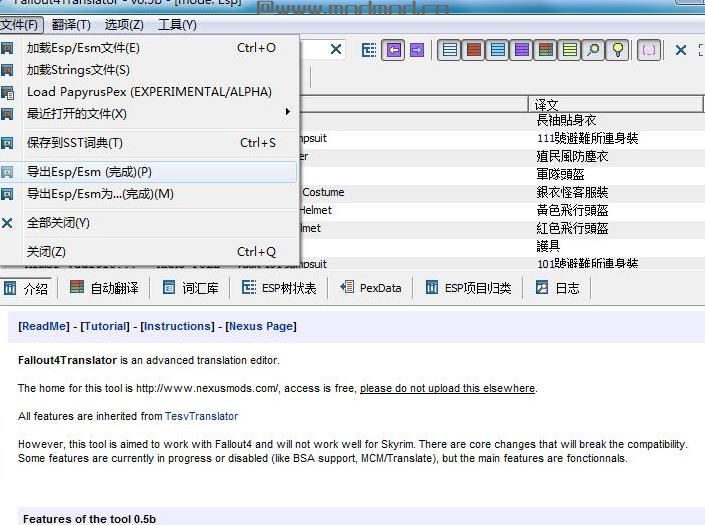The image size is (705, 525).
Task: Choose 保存到SST词典(T) menu entry
Action: coord(148,143)
